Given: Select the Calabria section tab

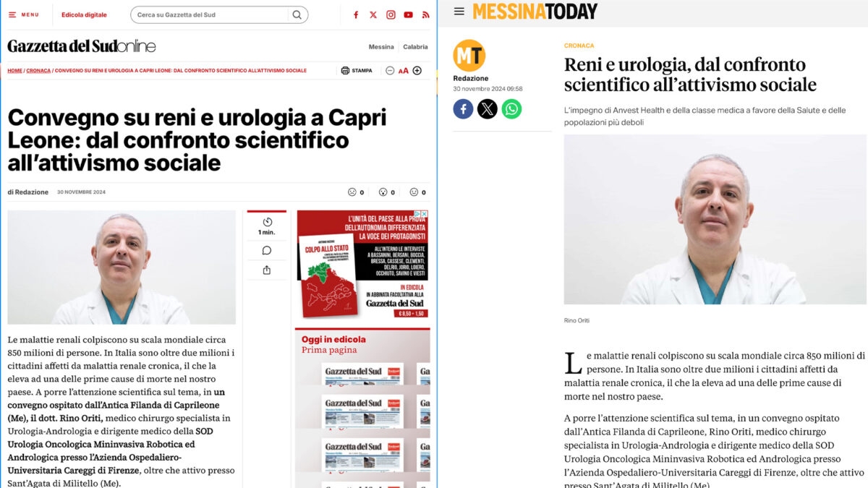Looking at the screenshot, I should [x=415, y=47].
